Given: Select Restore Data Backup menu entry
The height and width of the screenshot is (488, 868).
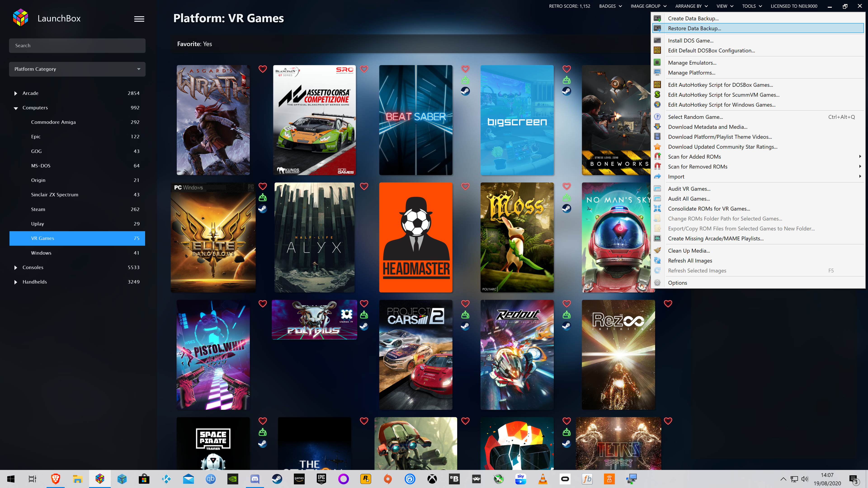Looking at the screenshot, I should click(758, 28).
